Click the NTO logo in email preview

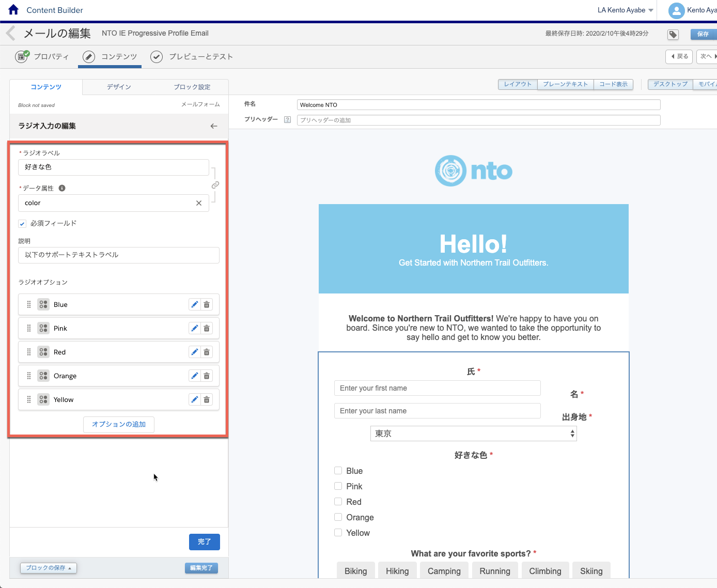tap(474, 171)
